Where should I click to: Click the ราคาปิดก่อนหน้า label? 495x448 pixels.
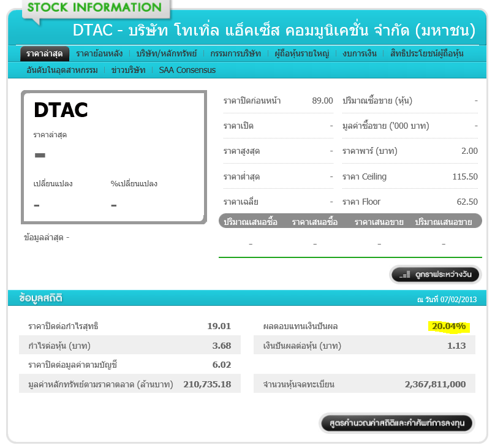click(x=252, y=101)
